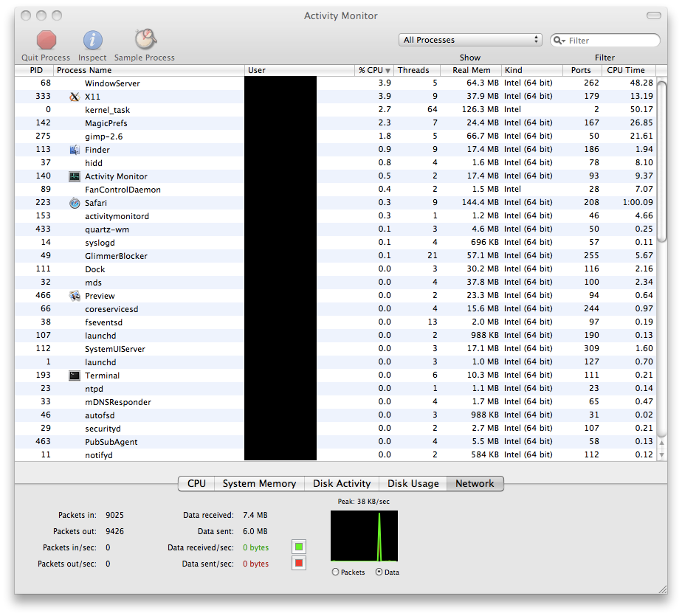Select the quartz-wm process row
Viewport: 682px width, 616px height.
click(x=335, y=229)
